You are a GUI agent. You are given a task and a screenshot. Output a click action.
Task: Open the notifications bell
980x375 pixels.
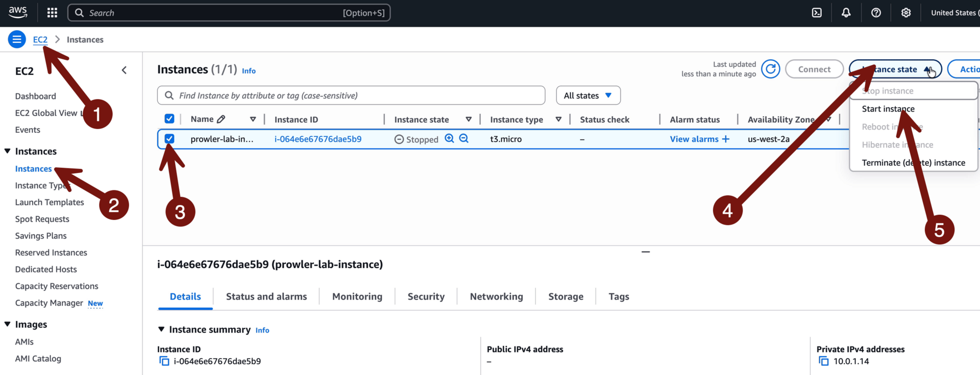click(x=846, y=13)
